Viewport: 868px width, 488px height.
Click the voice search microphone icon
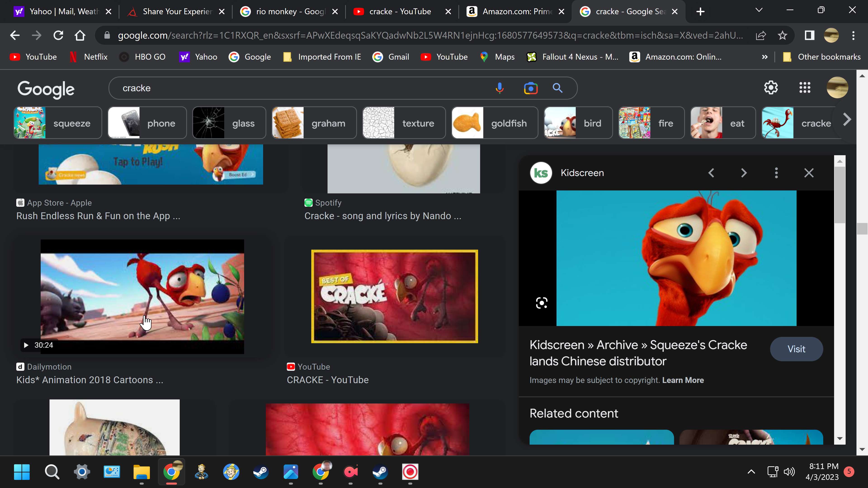[500, 88]
